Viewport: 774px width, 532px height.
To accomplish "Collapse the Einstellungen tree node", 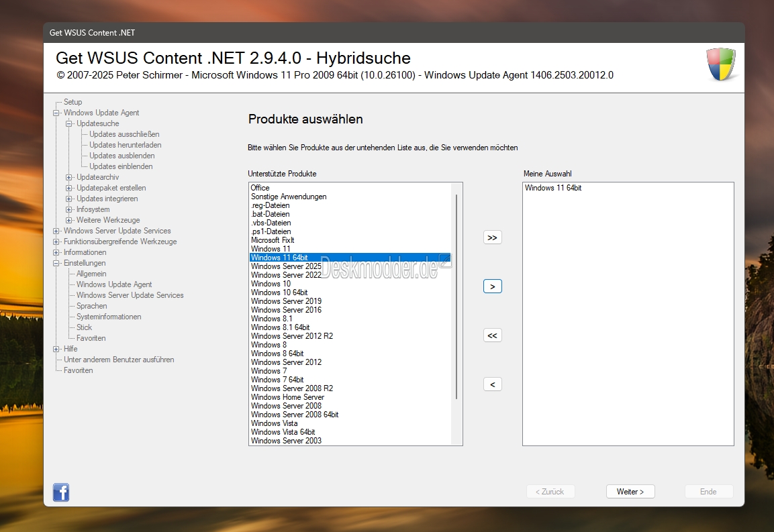I will click(56, 263).
